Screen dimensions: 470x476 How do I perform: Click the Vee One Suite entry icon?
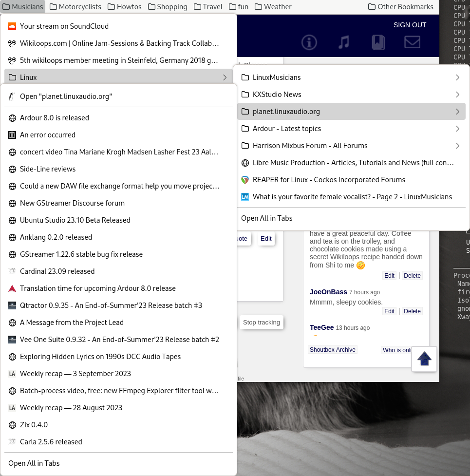(12, 340)
